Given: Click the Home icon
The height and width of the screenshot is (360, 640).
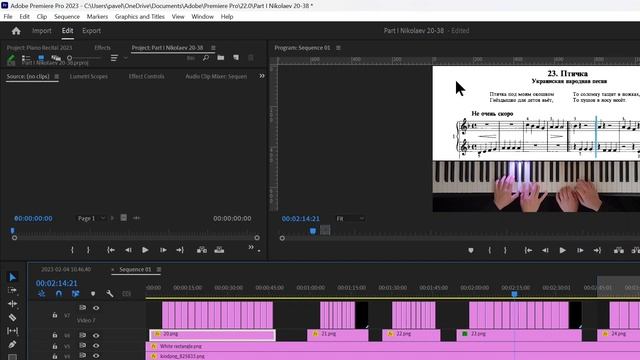Looking at the screenshot, I should coord(16,31).
